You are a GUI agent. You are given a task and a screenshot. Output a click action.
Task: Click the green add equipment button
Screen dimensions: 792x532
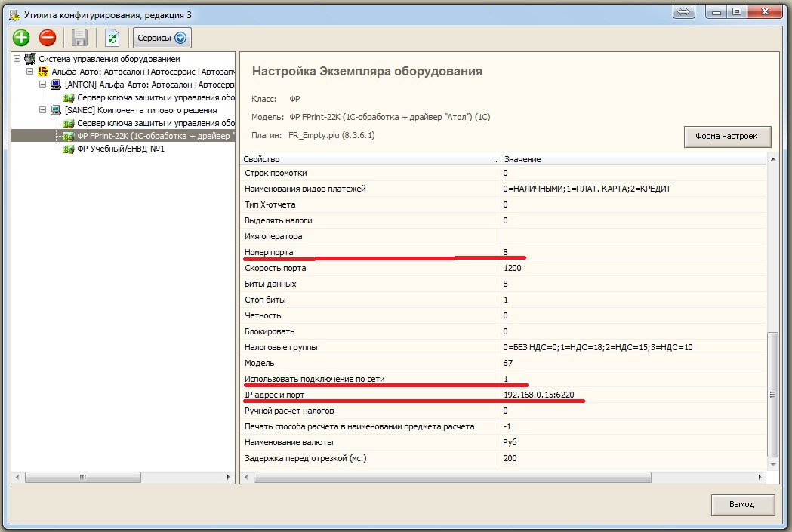point(21,38)
